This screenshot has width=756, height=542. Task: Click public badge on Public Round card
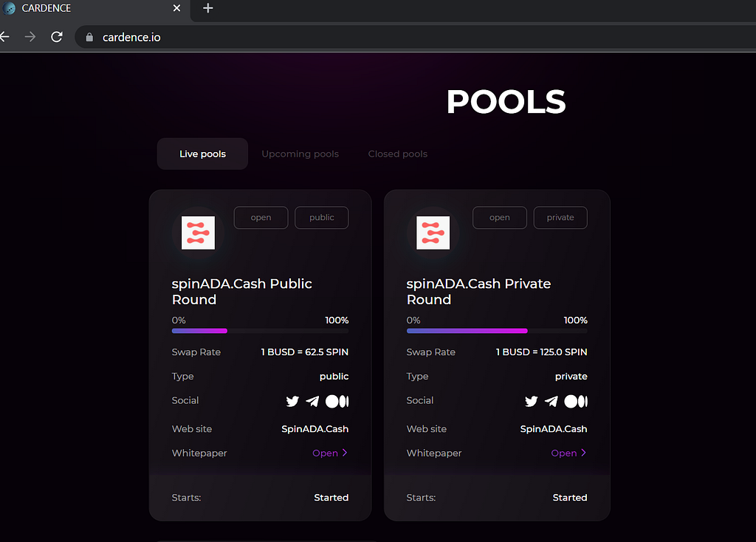click(x=322, y=218)
